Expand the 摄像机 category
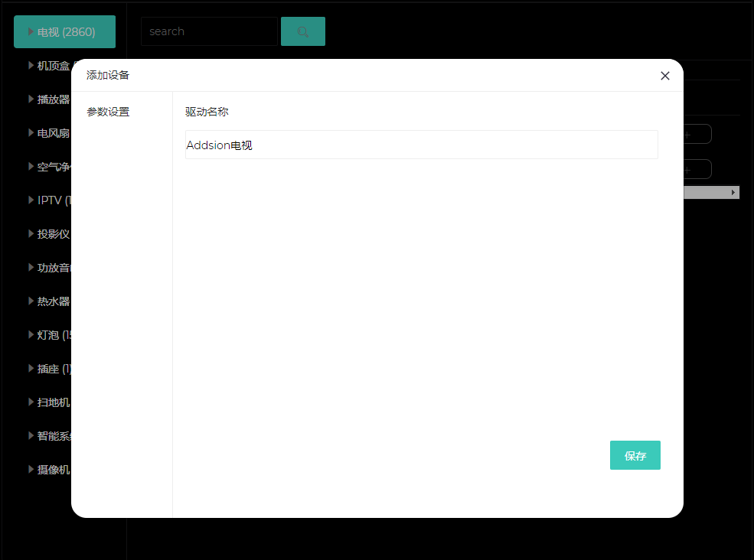 pyautogui.click(x=50, y=470)
